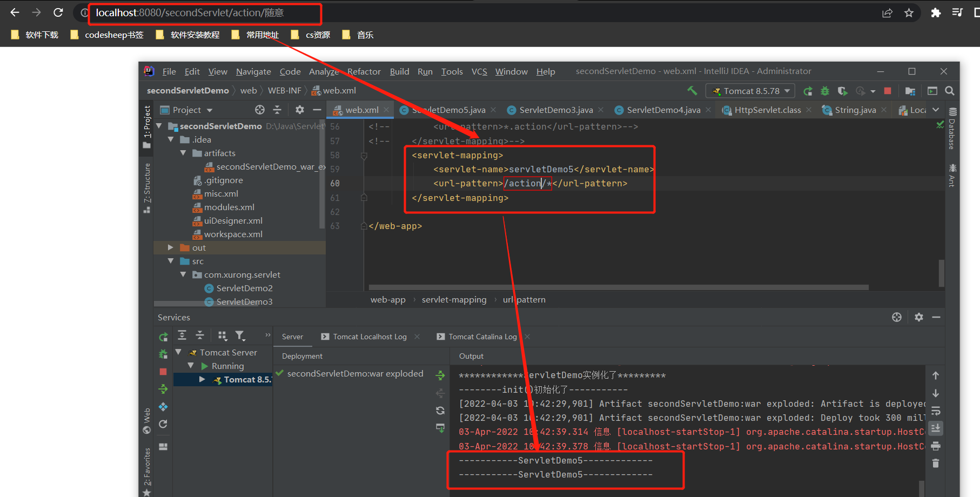Stop the server with the top red square
980x497 pixels.
coord(888,91)
